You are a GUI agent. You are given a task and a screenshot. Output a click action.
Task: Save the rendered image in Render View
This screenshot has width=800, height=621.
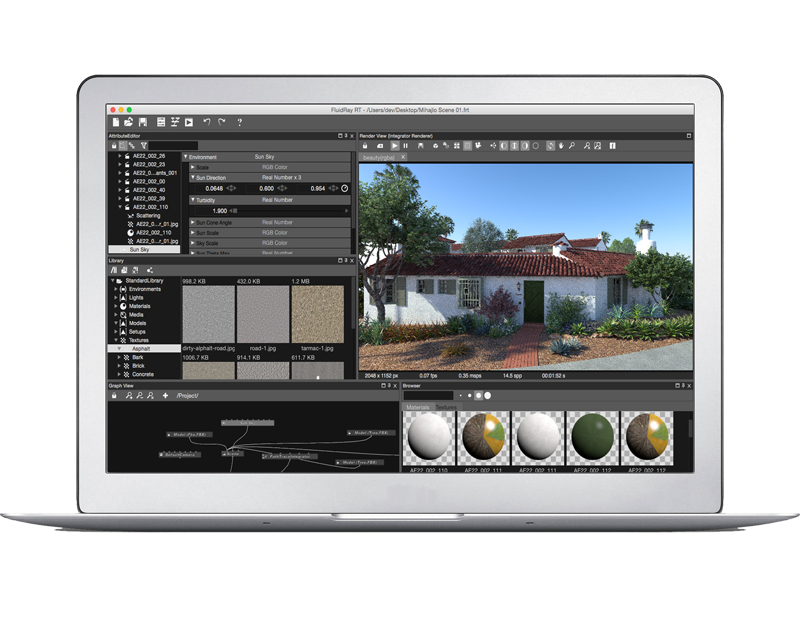point(420,146)
